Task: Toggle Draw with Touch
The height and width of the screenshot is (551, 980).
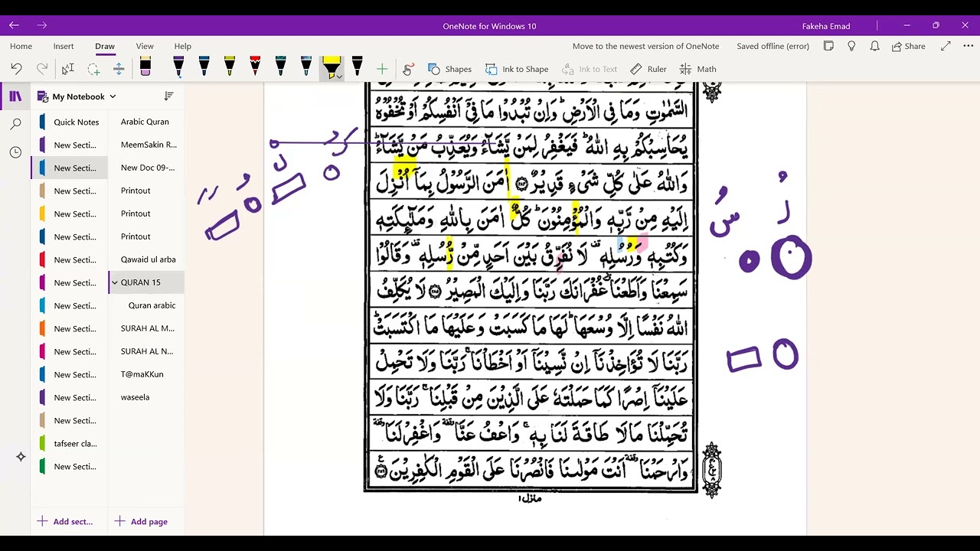Action: coord(407,69)
